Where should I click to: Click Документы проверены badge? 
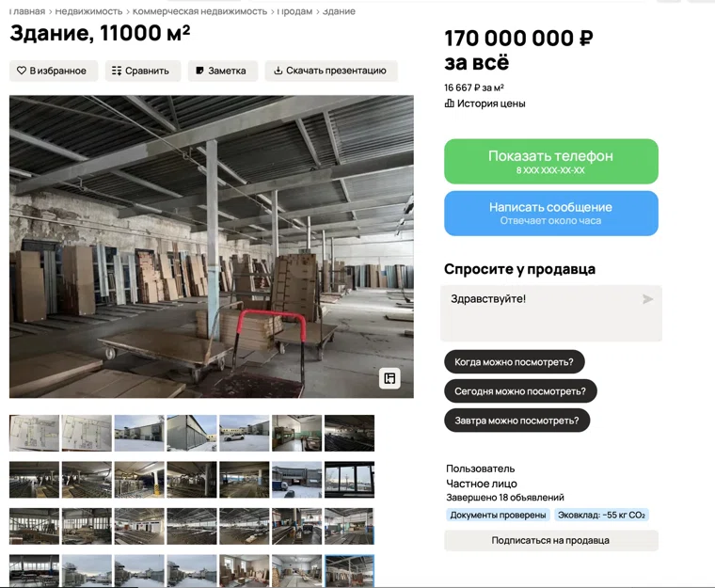coord(498,515)
